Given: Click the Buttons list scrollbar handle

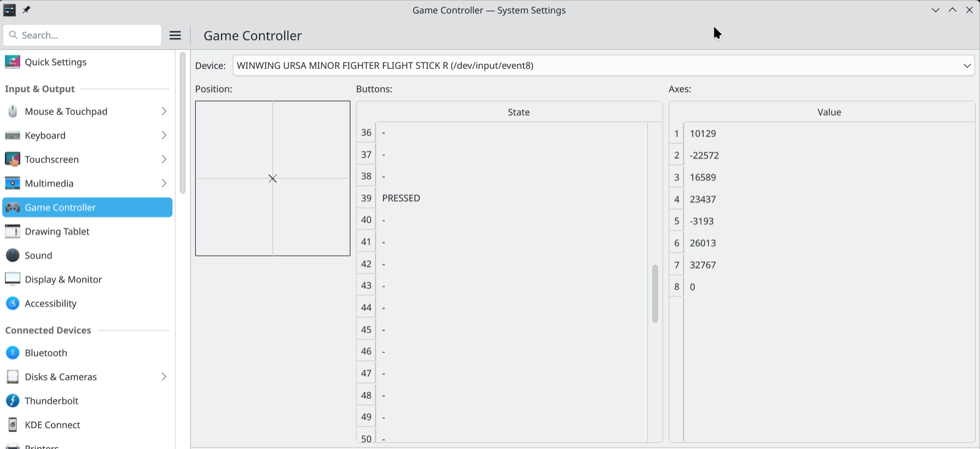Looking at the screenshot, I should tap(655, 293).
